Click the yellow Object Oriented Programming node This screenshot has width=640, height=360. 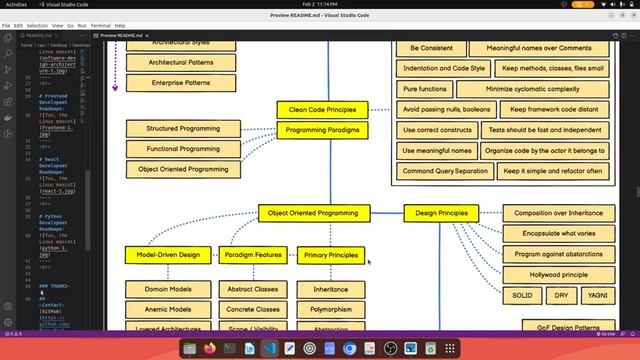pyautogui.click(x=314, y=213)
